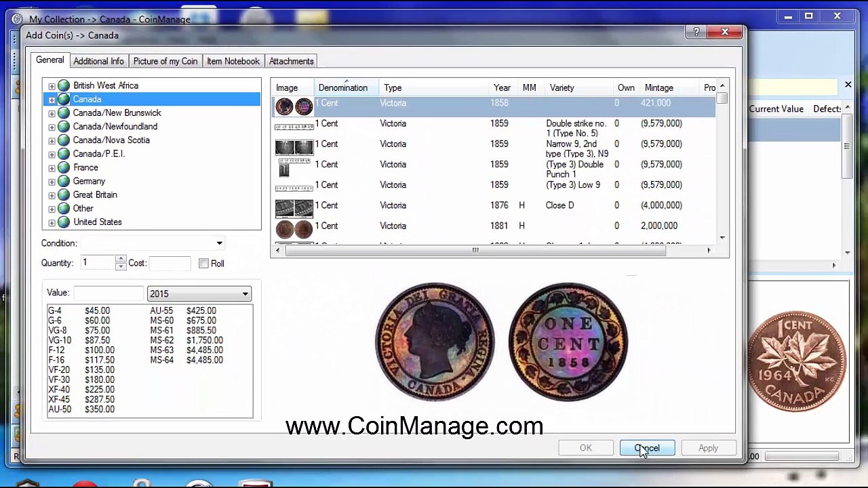Image resolution: width=868 pixels, height=488 pixels.
Task: Click the globe icon beside Great Britain
Action: coord(64,195)
